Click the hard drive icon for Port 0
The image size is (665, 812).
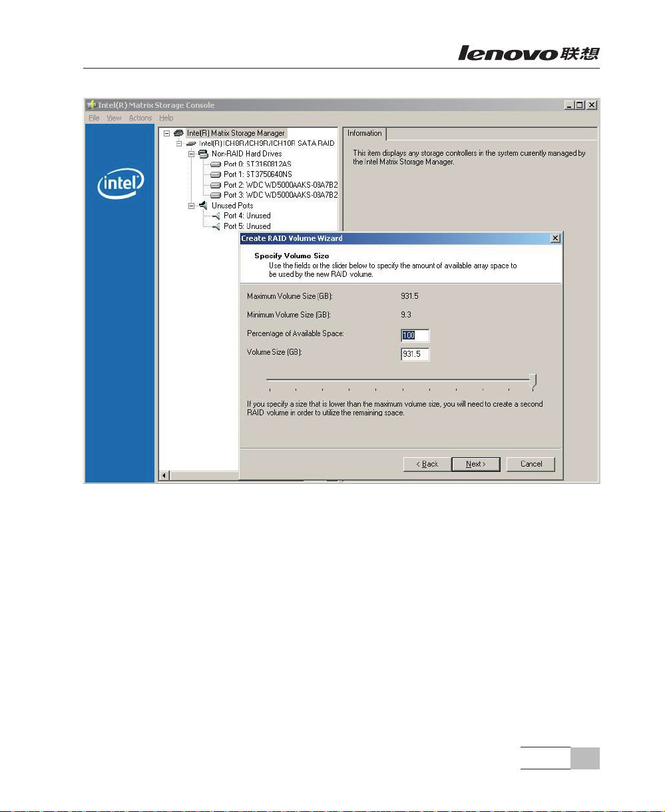[215, 164]
